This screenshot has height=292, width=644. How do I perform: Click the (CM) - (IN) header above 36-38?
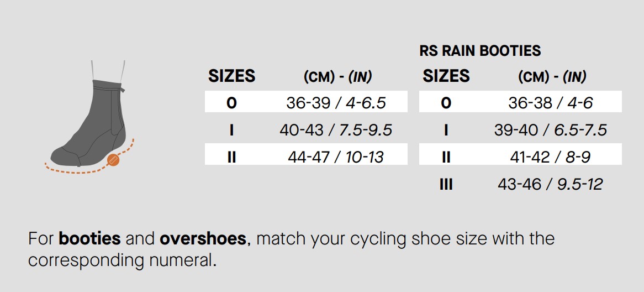coord(552,77)
